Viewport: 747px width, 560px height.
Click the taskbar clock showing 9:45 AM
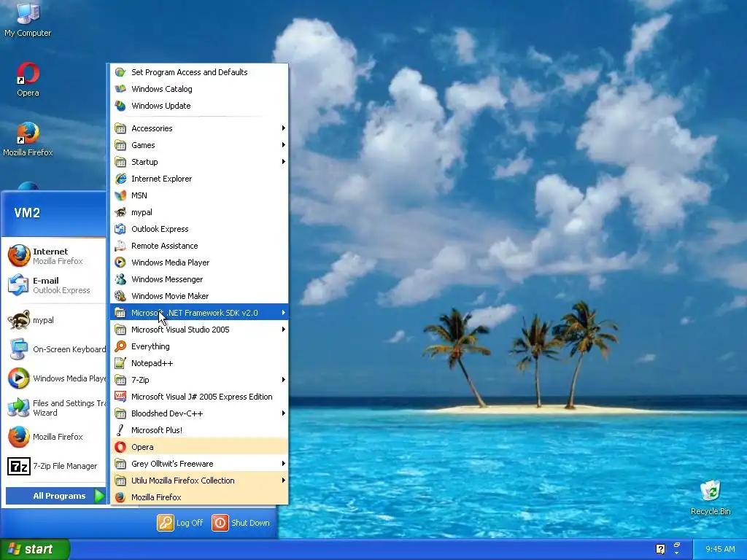[720, 549]
